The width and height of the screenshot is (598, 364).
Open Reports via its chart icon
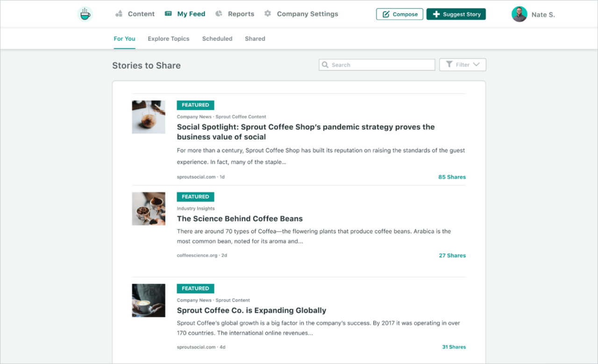pos(218,14)
